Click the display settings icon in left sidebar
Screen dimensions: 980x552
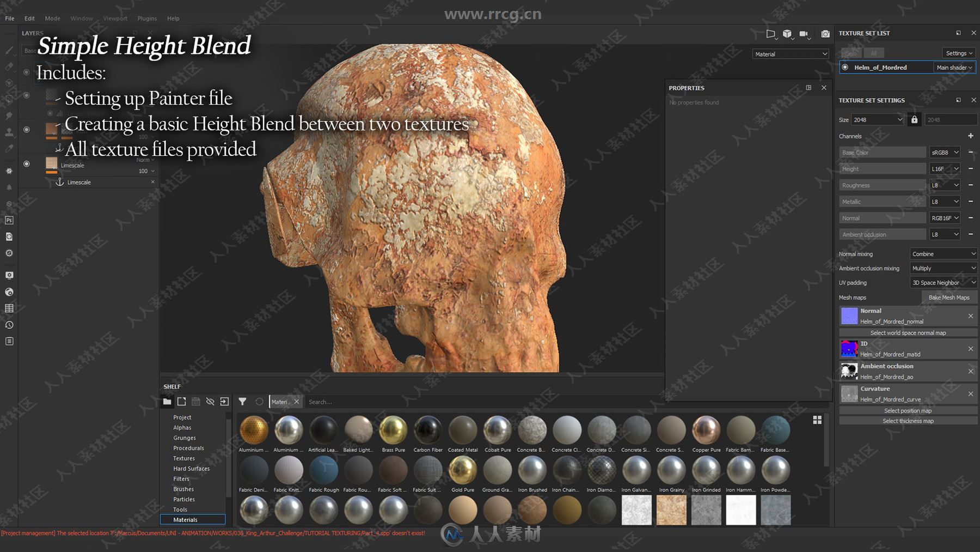(x=9, y=275)
